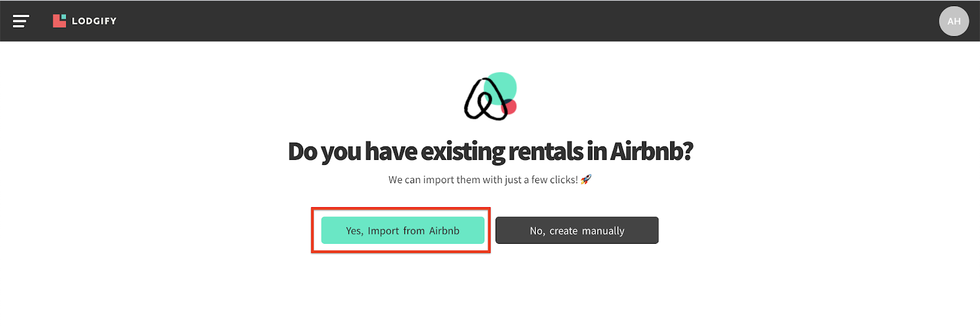The height and width of the screenshot is (329, 980).
Task: Click the Airbnb logo illustration
Action: 490,97
